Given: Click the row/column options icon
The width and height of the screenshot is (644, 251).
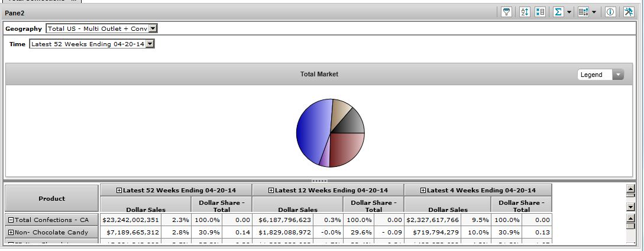Looking at the screenshot, I should point(539,12).
